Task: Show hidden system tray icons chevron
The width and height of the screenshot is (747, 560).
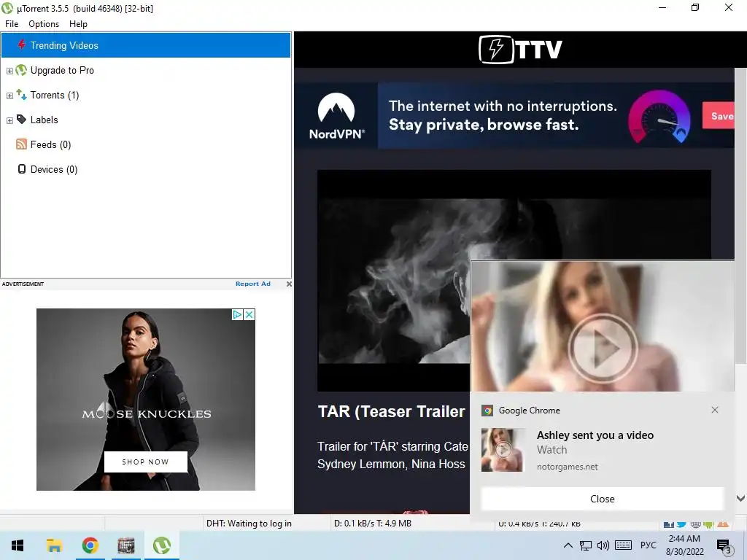Action: point(568,545)
